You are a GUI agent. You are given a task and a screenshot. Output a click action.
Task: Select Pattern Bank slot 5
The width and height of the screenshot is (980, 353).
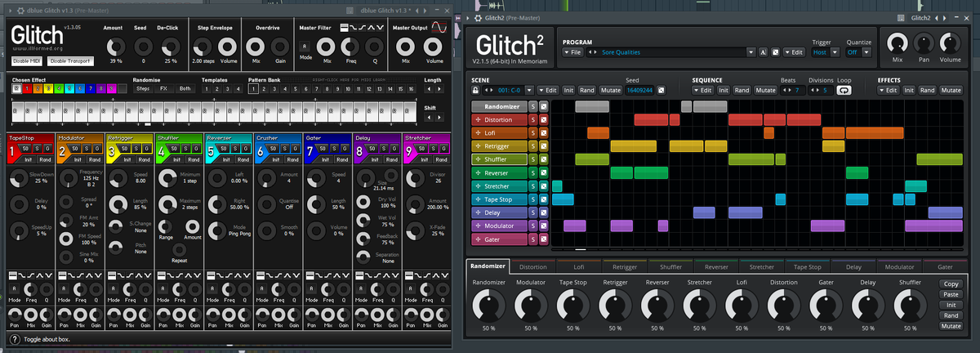[x=296, y=88]
